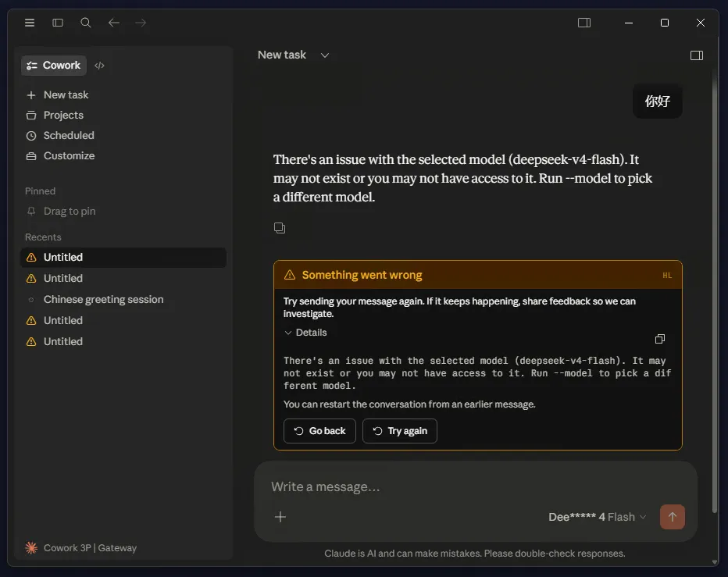
Task: Toggle the right panel from the title bar
Action: (584, 23)
